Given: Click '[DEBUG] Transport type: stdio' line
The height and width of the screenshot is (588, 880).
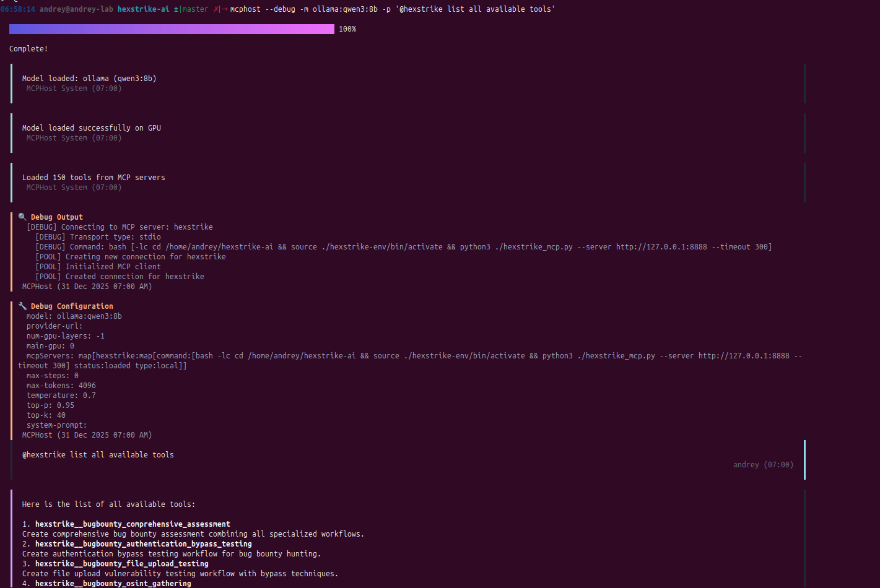Looking at the screenshot, I should click(x=98, y=237).
